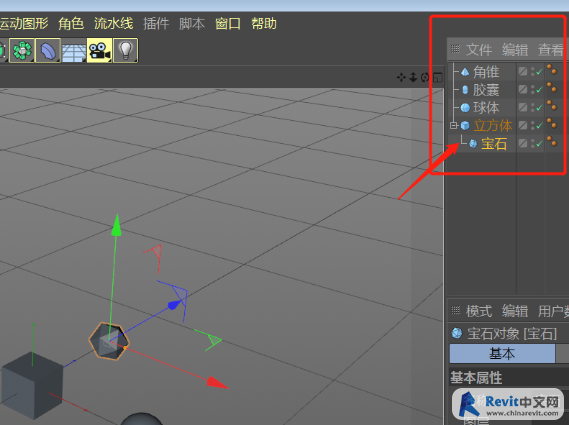Image resolution: width=569 pixels, height=425 pixels.
Task: Click the cube icon beside 立方体
Action: pos(465,126)
